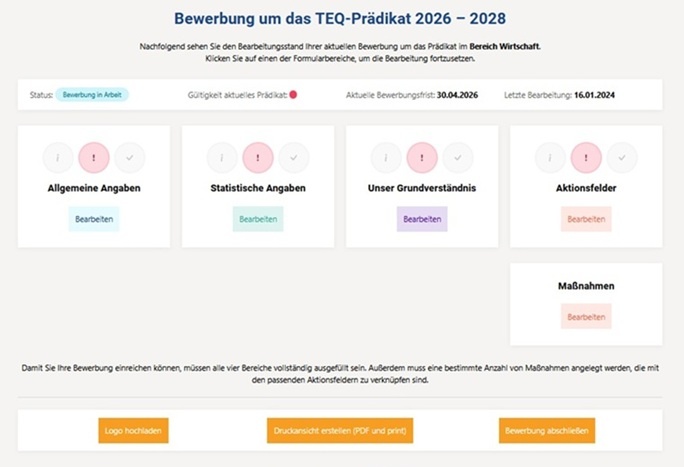Click red warning icon above Allgemeine Angaben
This screenshot has height=467, width=684.
(94, 157)
